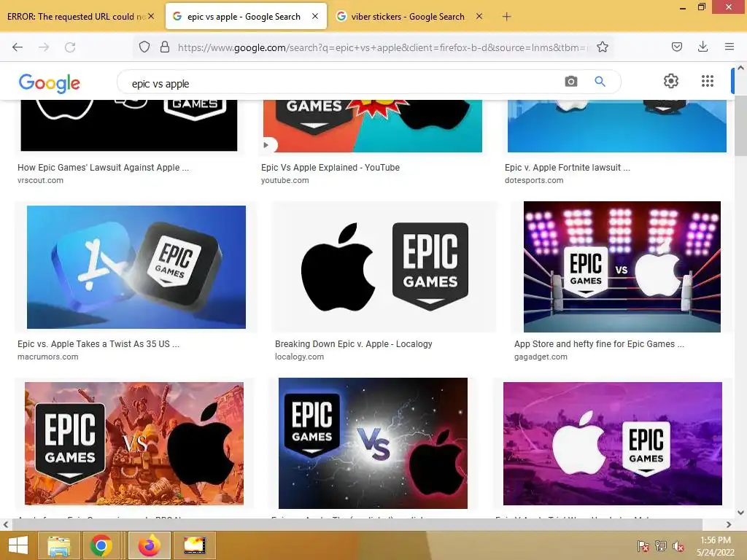Screen dimensions: 747x560
Task: Open the YouTube video thumbnail
Action: 373,126
